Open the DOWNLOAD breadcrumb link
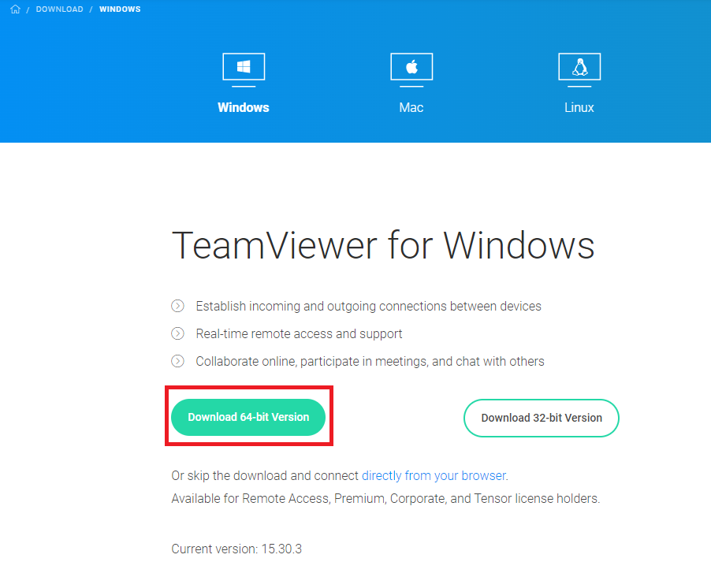 point(59,9)
